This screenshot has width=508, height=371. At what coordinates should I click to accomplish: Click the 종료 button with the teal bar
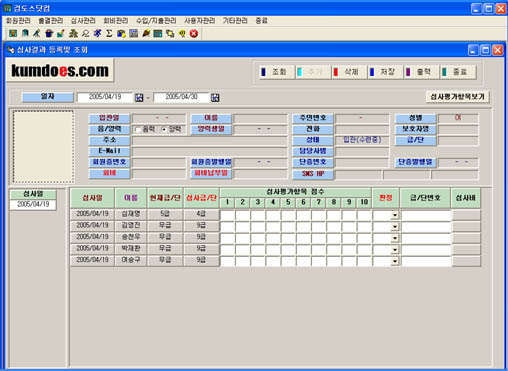pyautogui.click(x=458, y=72)
